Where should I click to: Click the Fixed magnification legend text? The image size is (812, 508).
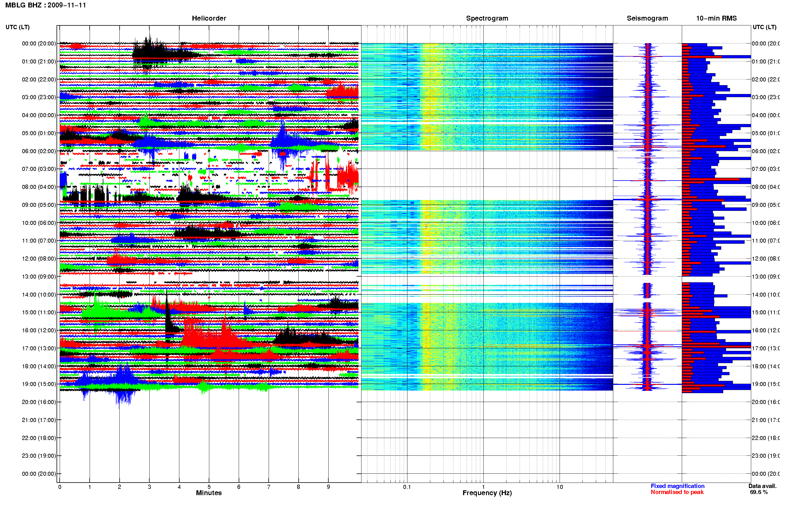(x=678, y=486)
